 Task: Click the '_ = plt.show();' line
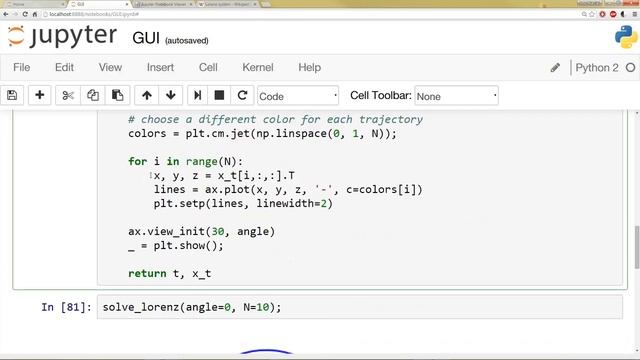click(176, 246)
